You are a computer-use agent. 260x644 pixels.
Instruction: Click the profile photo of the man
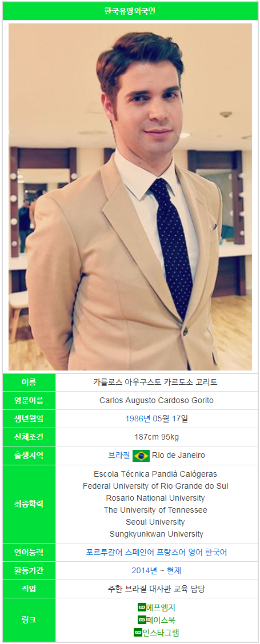tap(130, 197)
